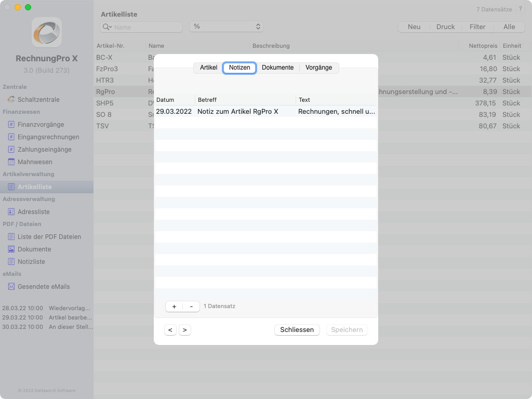The height and width of the screenshot is (399, 532).
Task: Click the Mahnwesen calendar icon
Action: 11,162
